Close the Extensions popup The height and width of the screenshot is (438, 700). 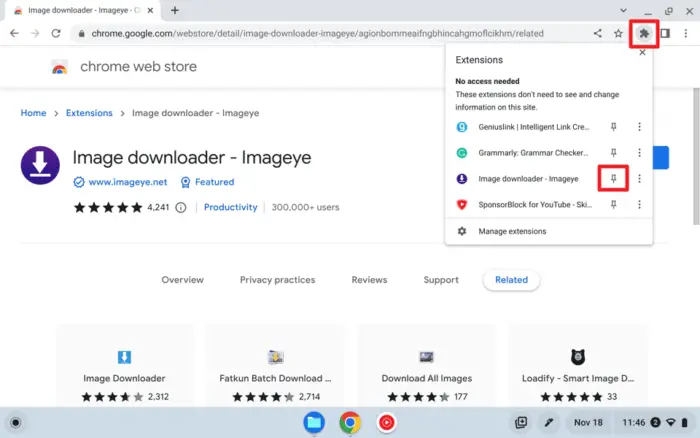tap(642, 53)
